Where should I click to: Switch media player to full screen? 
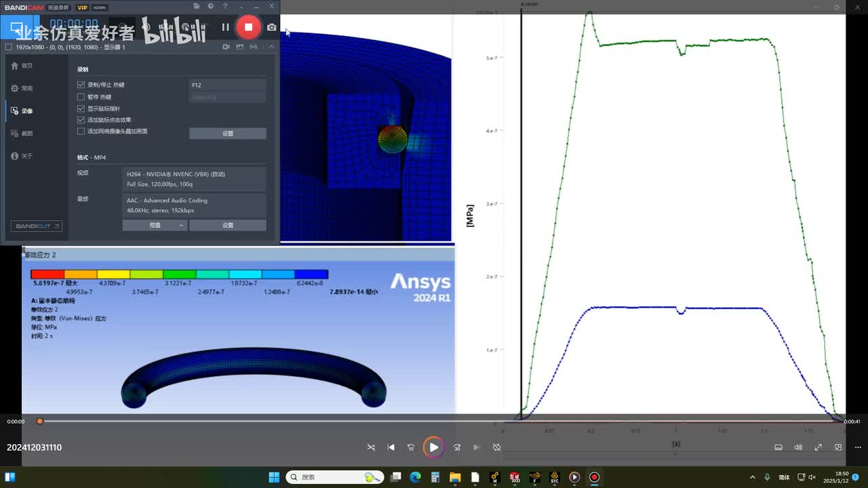(818, 447)
